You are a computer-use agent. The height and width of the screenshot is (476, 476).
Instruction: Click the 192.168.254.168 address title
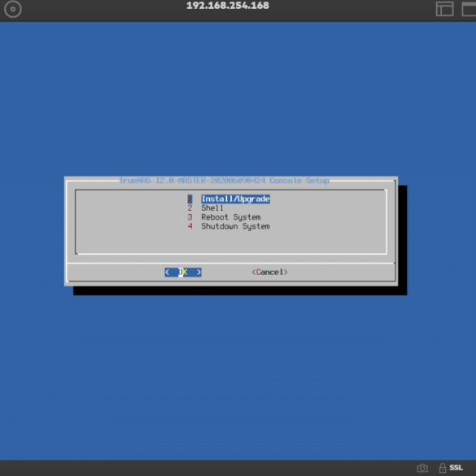pyautogui.click(x=228, y=6)
